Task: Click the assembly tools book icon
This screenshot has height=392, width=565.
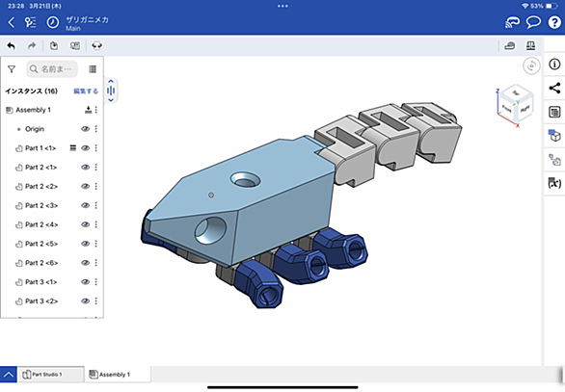Action: click(75, 45)
